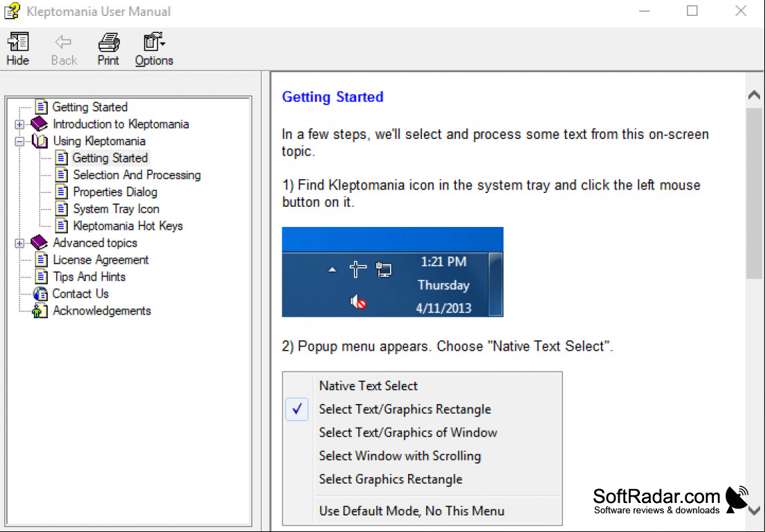Click the open book icon for Using Kleptomania
Image resolution: width=765 pixels, height=532 pixels.
(39, 141)
